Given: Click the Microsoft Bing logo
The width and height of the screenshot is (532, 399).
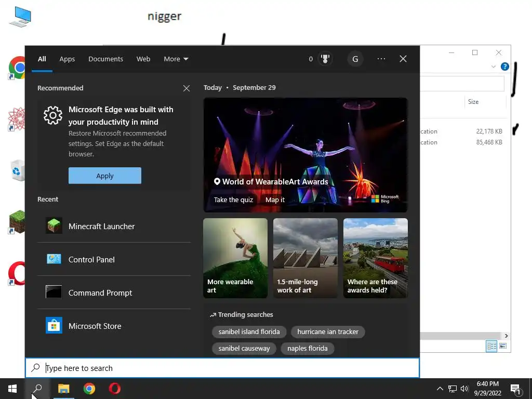Looking at the screenshot, I should pos(385,199).
